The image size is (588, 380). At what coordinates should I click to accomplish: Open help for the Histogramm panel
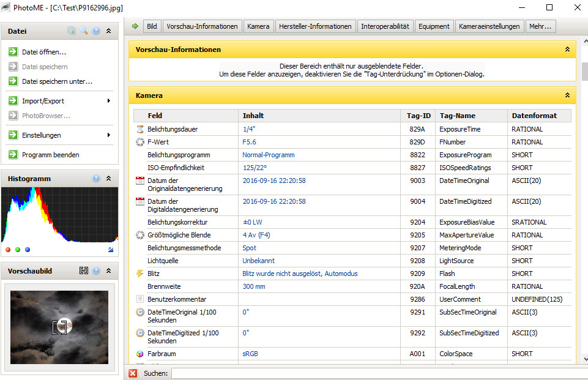pos(96,179)
